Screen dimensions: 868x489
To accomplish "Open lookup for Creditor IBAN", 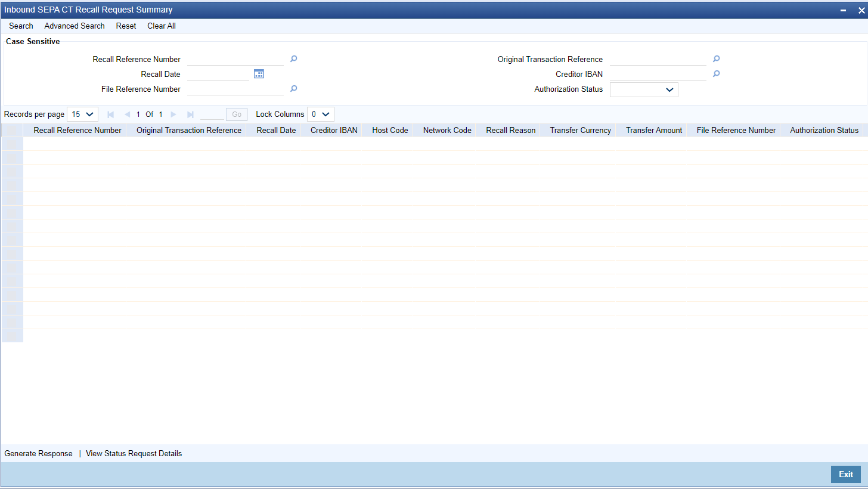I will click(716, 74).
